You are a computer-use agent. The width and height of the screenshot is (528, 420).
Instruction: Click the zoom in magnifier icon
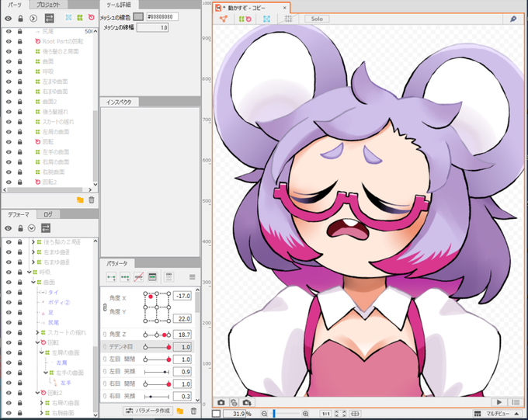pyautogui.click(x=305, y=414)
